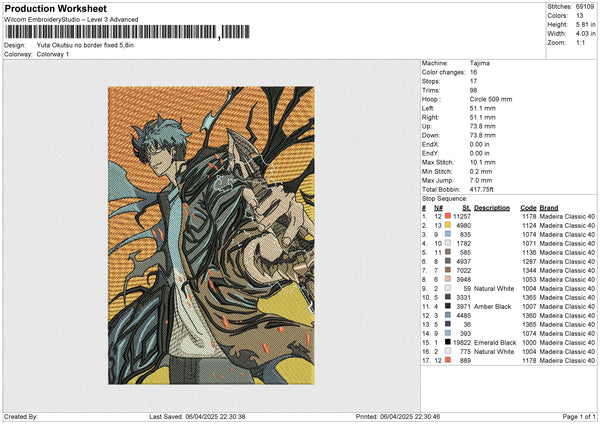This screenshot has width=600, height=424.
Task: Click the embroidery design preview image
Action: click(x=211, y=235)
